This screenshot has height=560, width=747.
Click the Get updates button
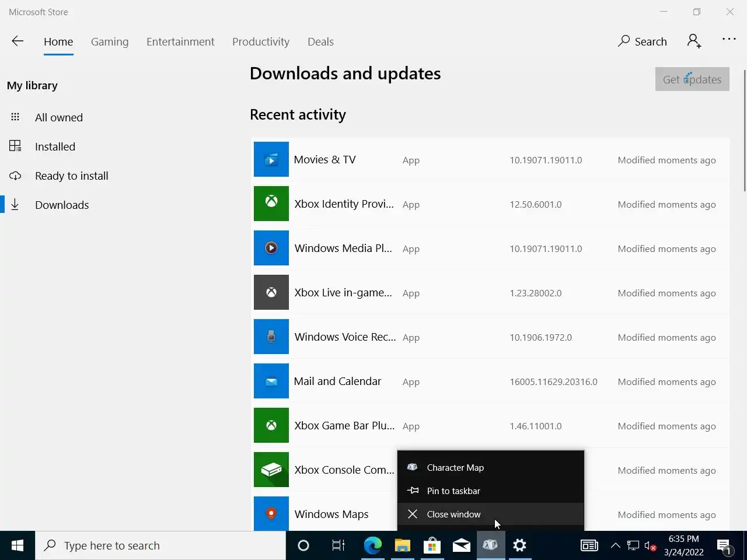(x=692, y=79)
